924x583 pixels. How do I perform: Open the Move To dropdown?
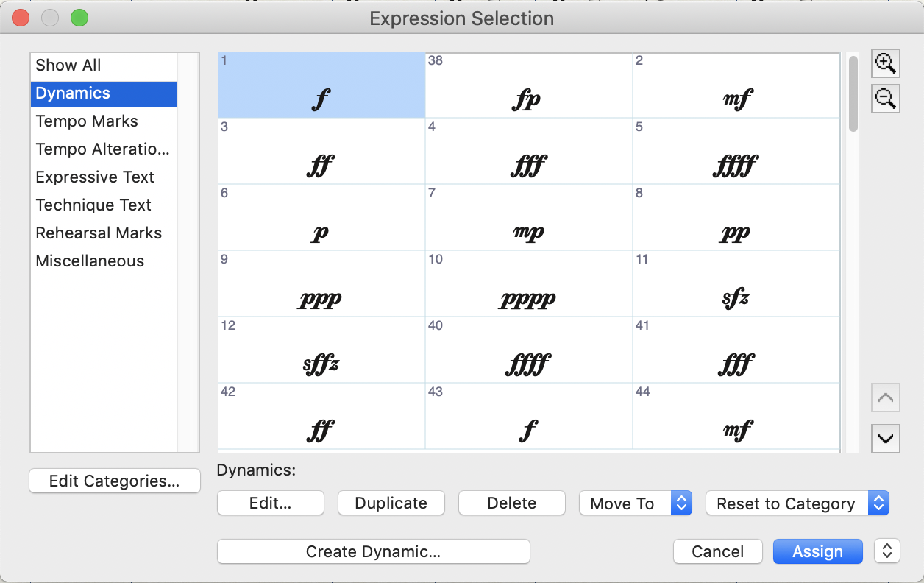click(x=636, y=504)
